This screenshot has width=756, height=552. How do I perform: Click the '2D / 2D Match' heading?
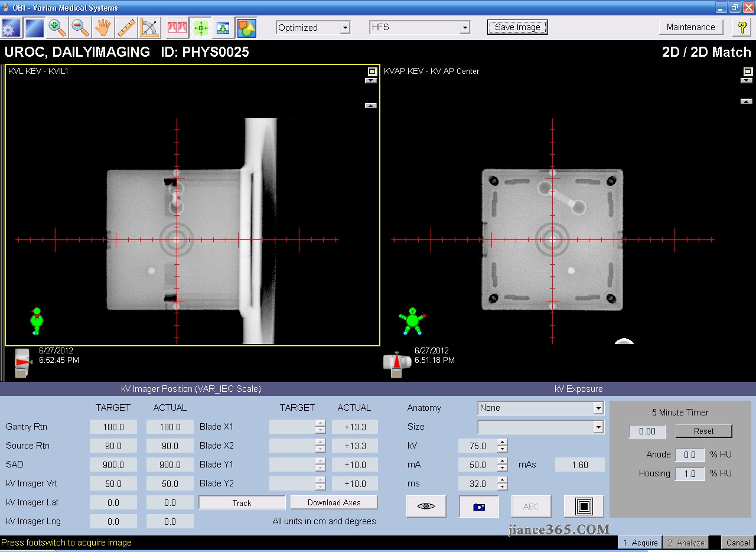[x=706, y=52]
